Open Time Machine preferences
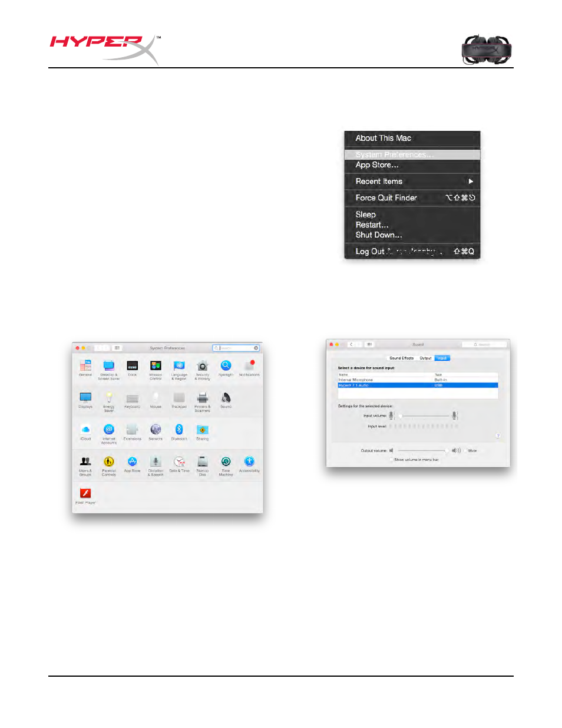562x728 pixels. click(x=226, y=466)
